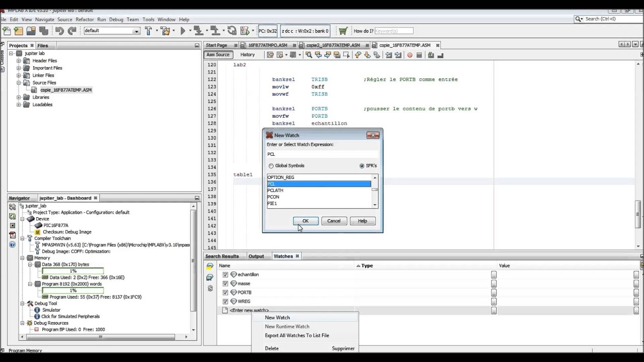Switch editor to History view

click(x=248, y=55)
